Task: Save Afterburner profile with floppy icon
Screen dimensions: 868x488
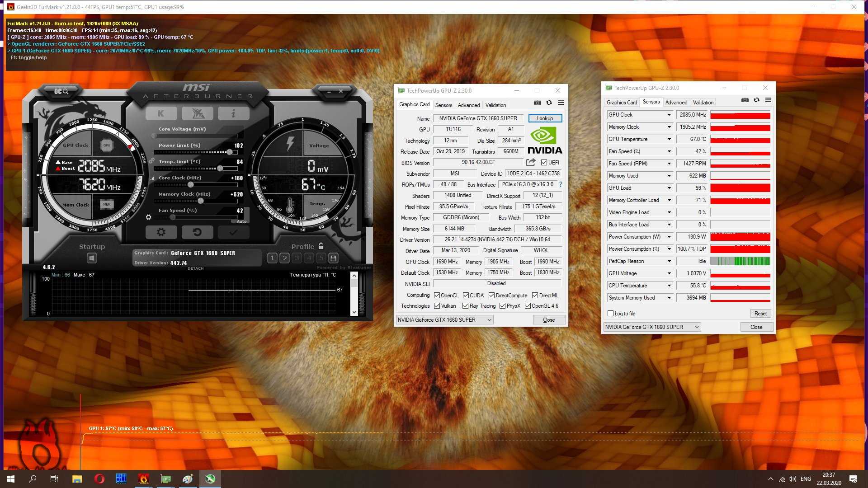Action: (x=333, y=258)
